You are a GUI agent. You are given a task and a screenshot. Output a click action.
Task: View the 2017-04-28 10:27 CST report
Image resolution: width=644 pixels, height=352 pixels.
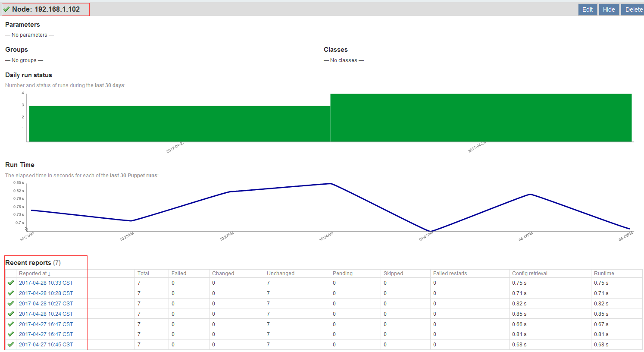[x=46, y=304]
